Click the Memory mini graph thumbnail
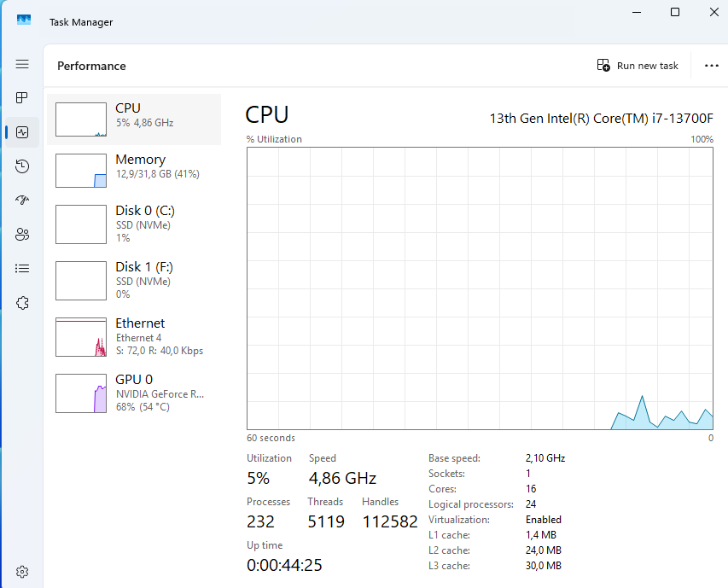The width and height of the screenshot is (728, 588). 81,171
